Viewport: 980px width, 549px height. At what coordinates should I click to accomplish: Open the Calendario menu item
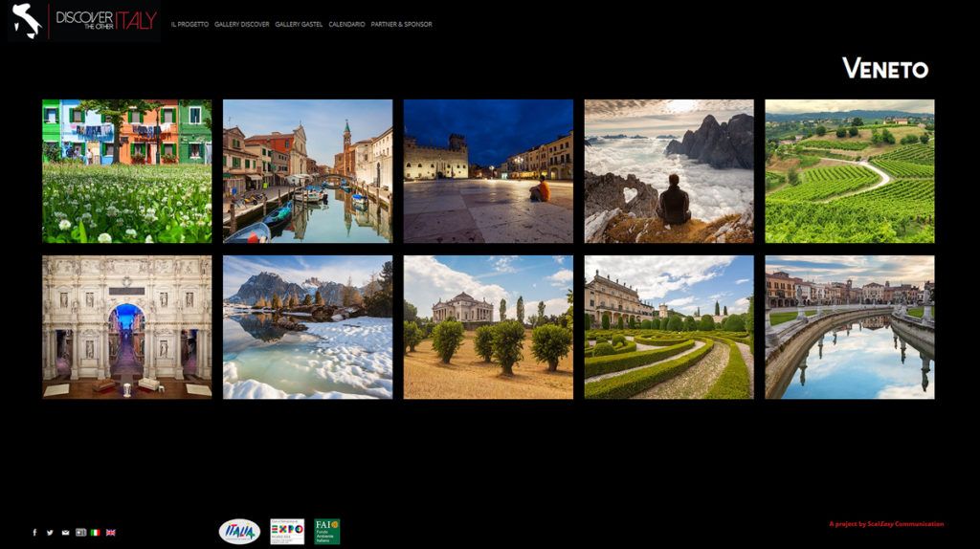coord(346,24)
